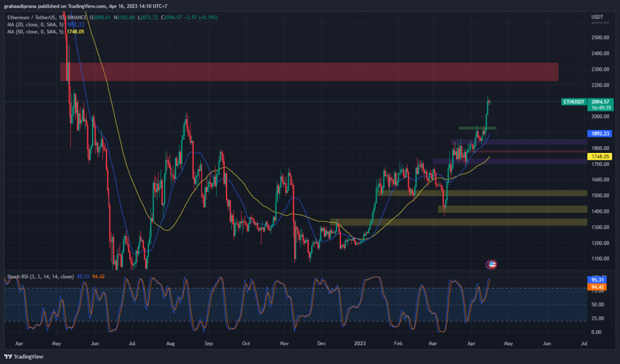The image size is (620, 364).
Task: Click the high value H2102.60
Action: [124, 18]
